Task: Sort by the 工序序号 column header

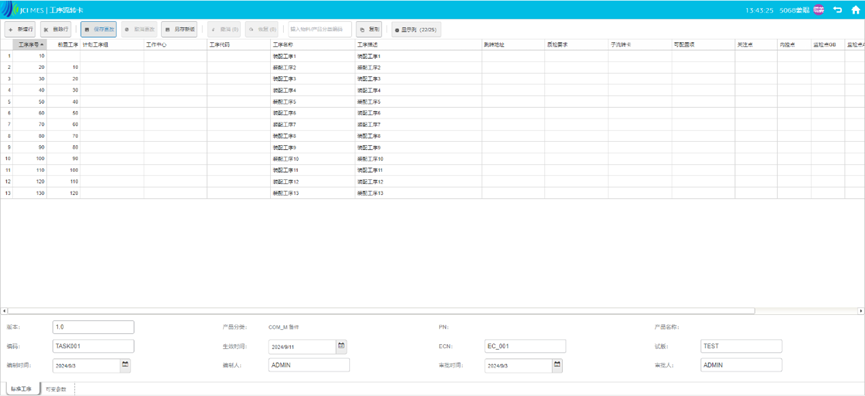Action: (30, 45)
